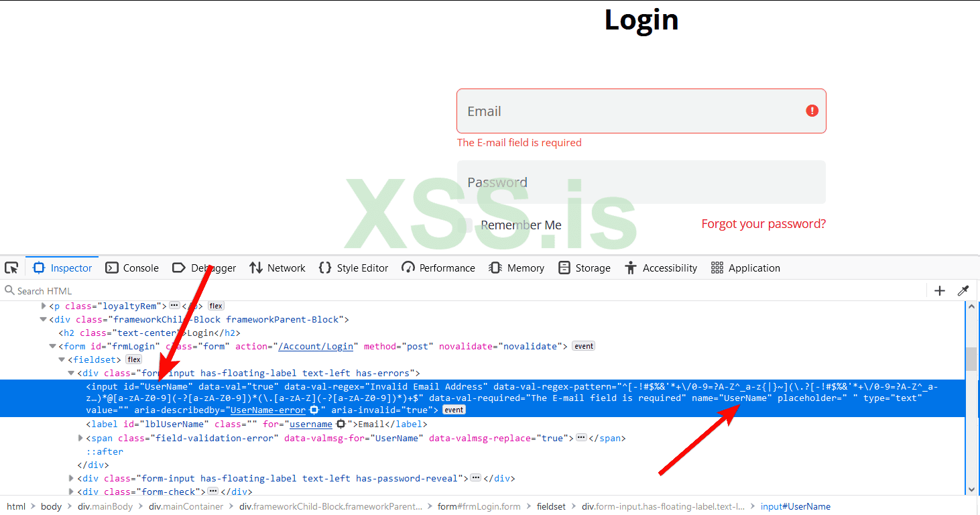Click the ellipsis badge in loyaltyRem paragraph
Screen dimensions: 980x515
tap(174, 306)
